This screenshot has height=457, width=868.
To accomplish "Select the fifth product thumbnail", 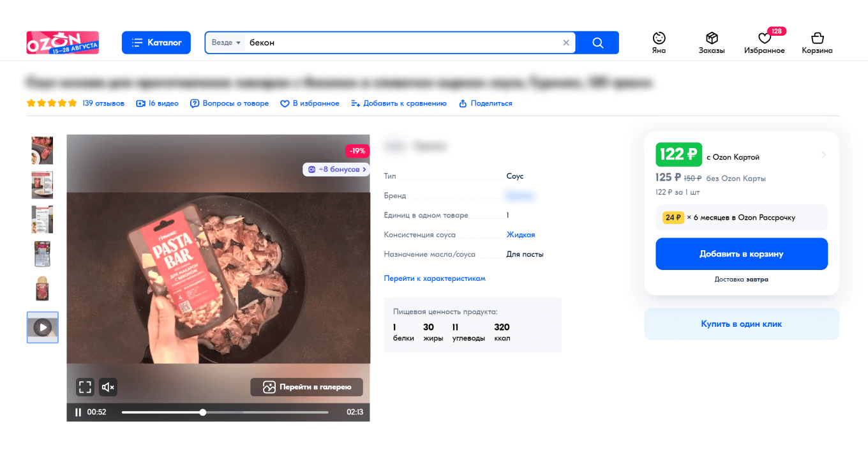I will click(42, 289).
